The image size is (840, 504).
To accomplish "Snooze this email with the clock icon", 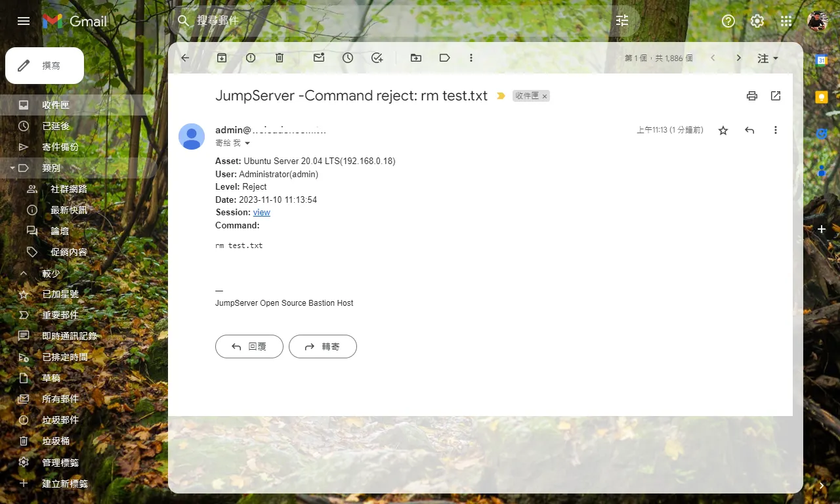I will point(348,58).
